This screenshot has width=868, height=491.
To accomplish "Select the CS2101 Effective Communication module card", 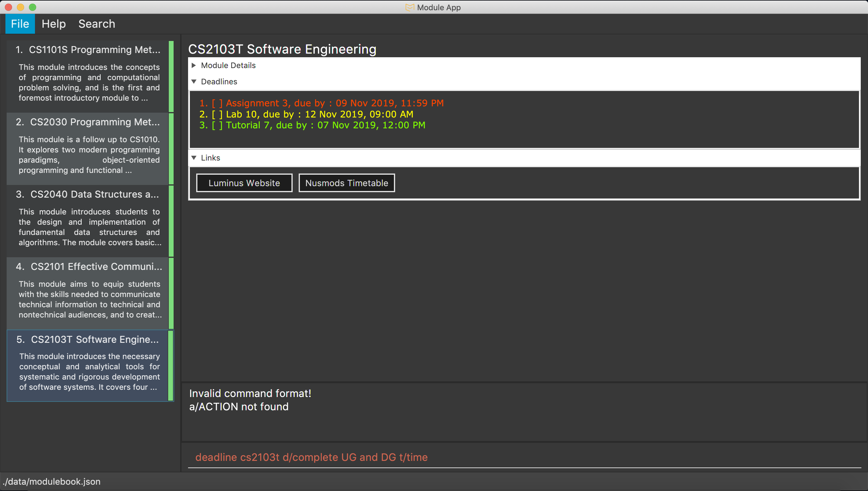I will click(x=88, y=293).
